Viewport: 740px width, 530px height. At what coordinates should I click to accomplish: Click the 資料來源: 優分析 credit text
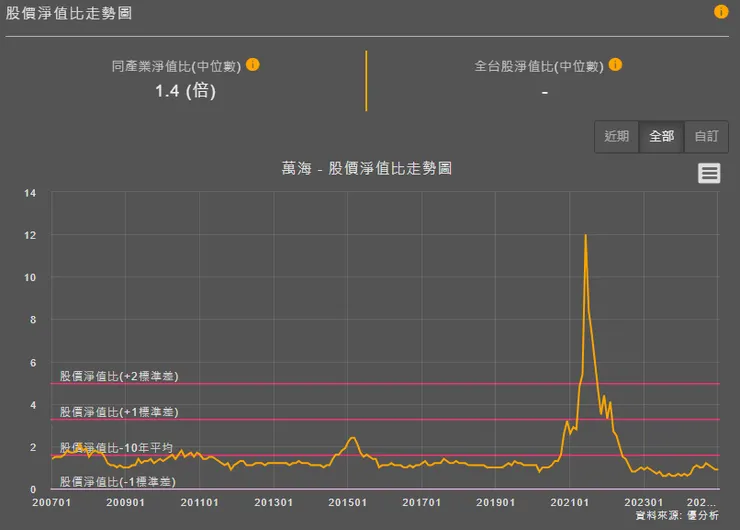(x=677, y=515)
